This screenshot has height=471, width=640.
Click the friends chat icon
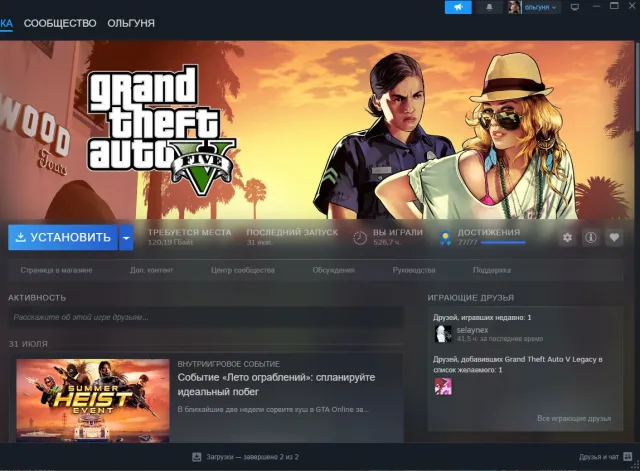coord(628,457)
